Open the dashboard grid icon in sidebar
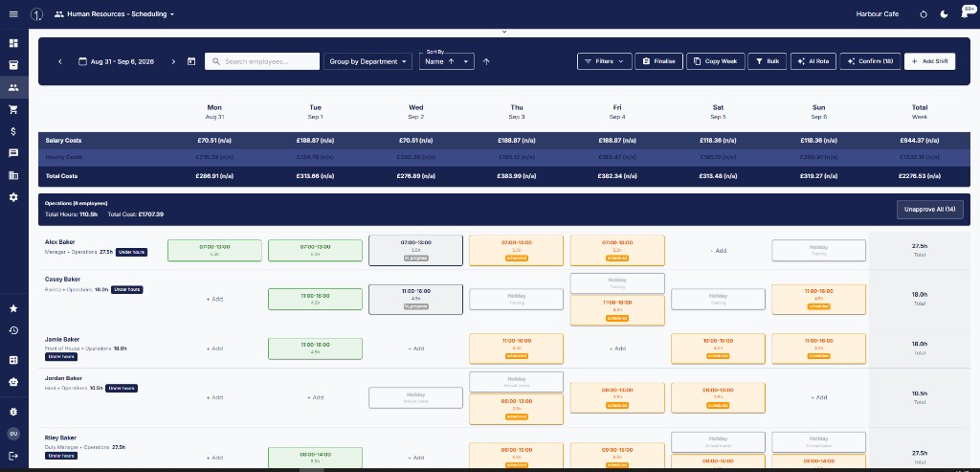The height and width of the screenshot is (472, 980). (13, 43)
